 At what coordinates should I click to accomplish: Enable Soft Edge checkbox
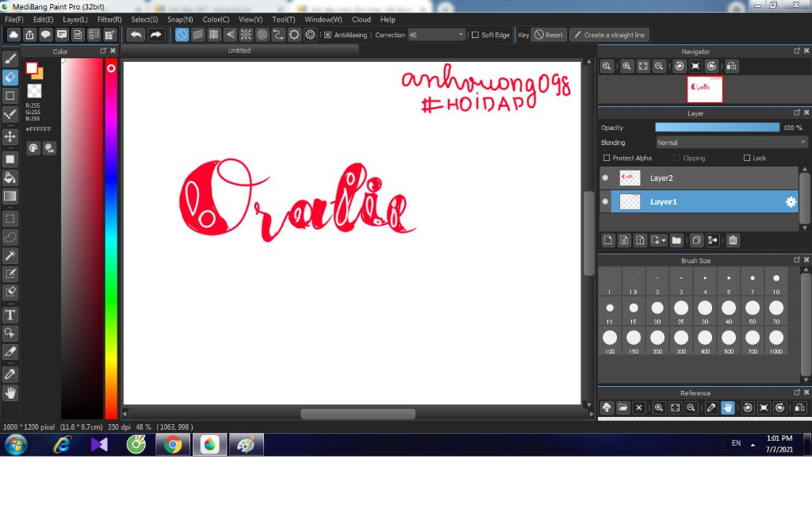click(x=475, y=35)
